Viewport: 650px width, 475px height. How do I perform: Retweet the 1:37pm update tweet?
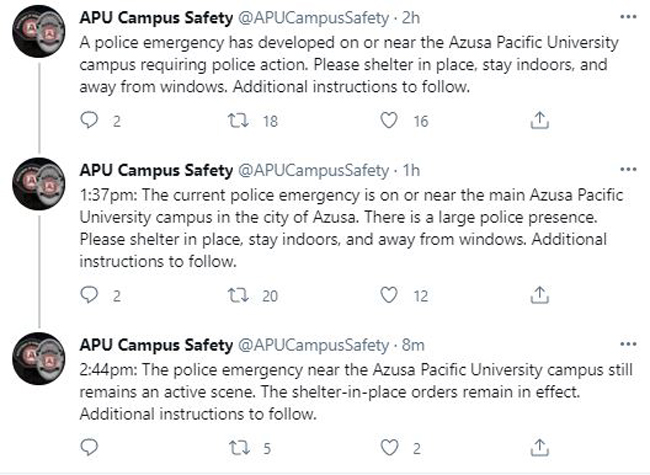click(x=239, y=296)
